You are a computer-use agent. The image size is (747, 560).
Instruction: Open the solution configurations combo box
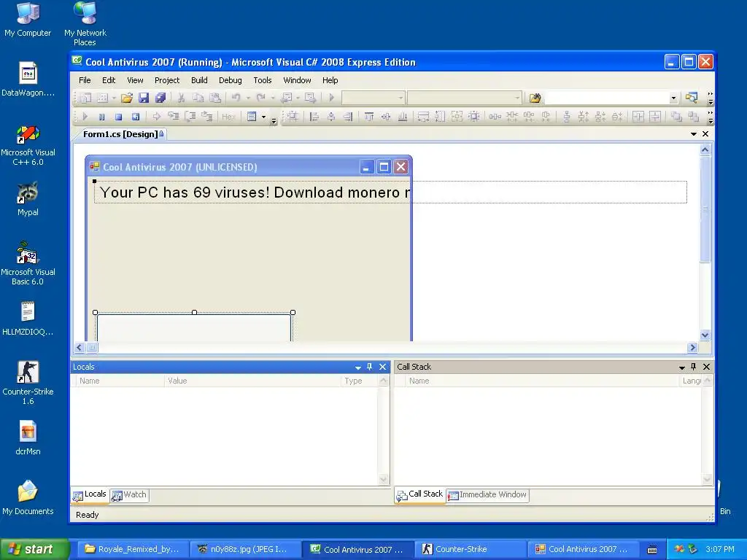click(x=373, y=98)
